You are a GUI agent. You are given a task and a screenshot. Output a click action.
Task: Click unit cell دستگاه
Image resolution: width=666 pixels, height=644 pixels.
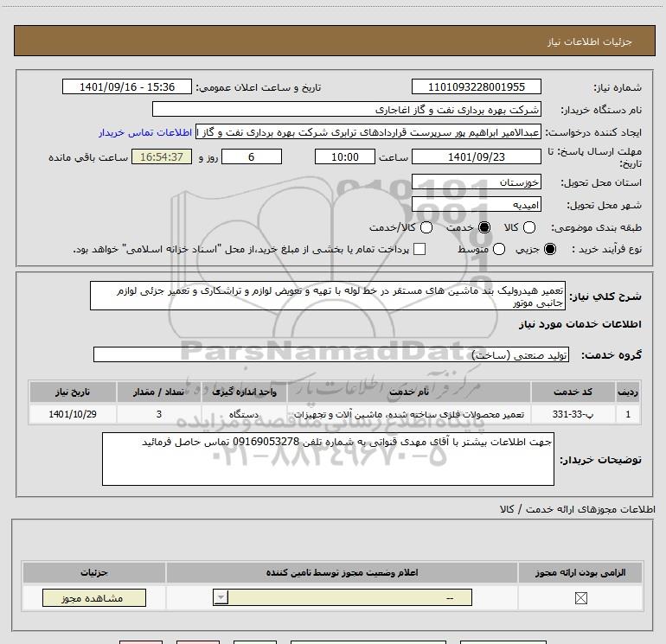coord(244,414)
